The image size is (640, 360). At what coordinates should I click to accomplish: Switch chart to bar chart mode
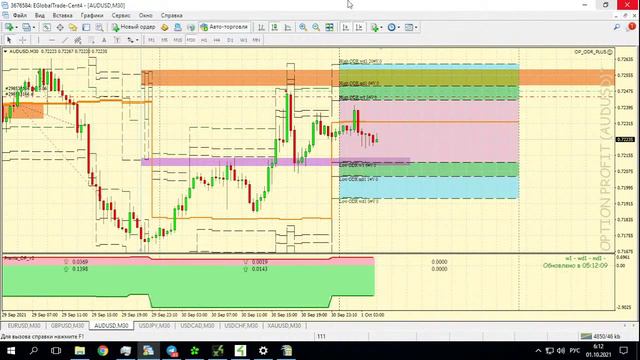[261, 27]
